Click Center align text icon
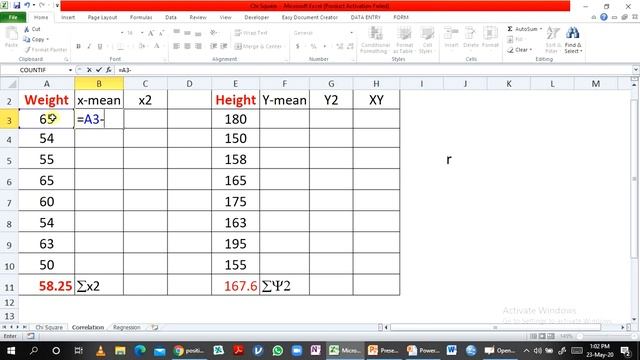This screenshot has height=360, width=640. (x=187, y=47)
